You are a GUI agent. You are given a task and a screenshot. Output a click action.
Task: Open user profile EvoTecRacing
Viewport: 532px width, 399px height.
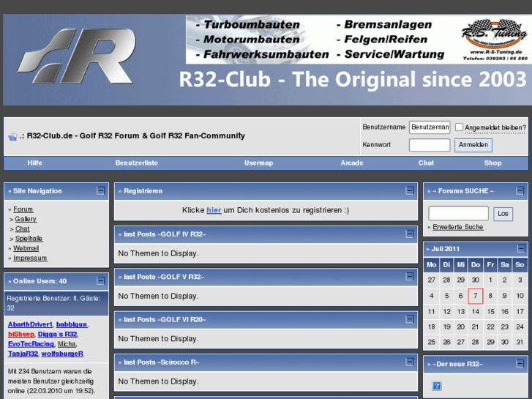coord(31,344)
